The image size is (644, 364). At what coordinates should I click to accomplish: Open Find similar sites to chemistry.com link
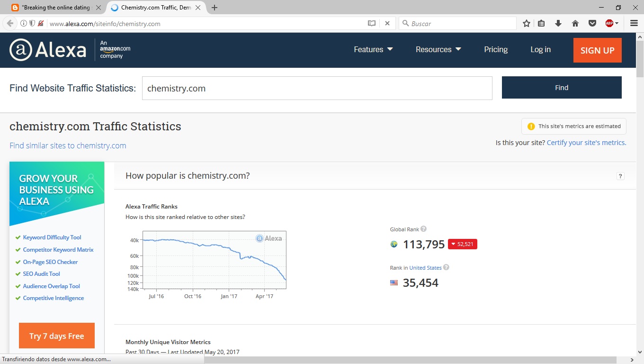tap(68, 146)
